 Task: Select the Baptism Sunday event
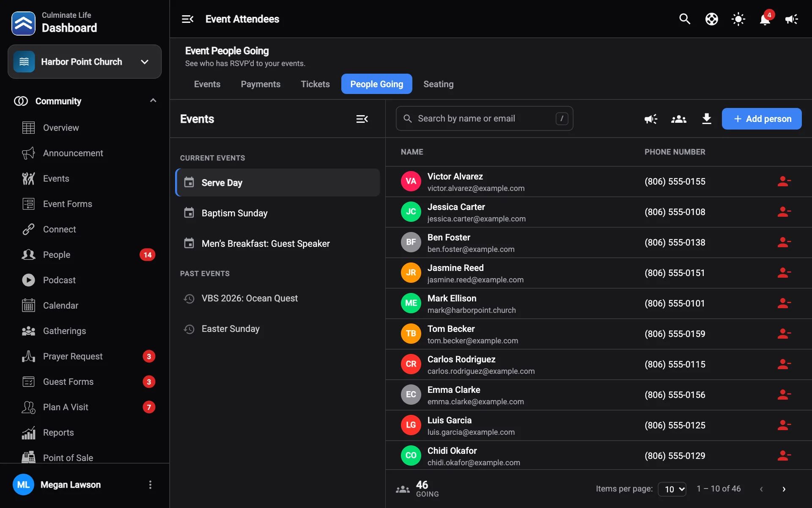(x=277, y=213)
